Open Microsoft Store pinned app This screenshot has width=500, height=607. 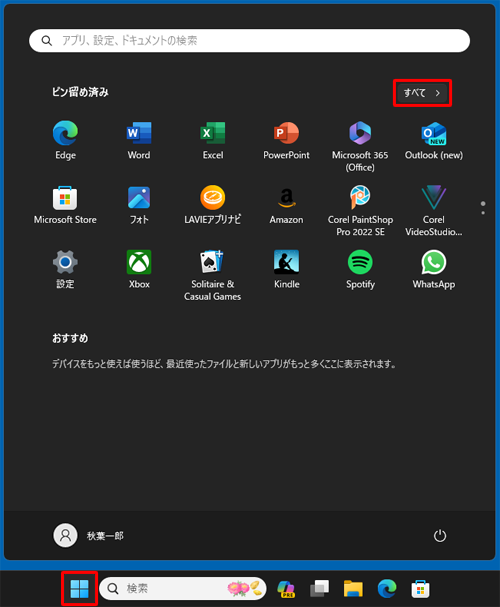click(x=65, y=205)
